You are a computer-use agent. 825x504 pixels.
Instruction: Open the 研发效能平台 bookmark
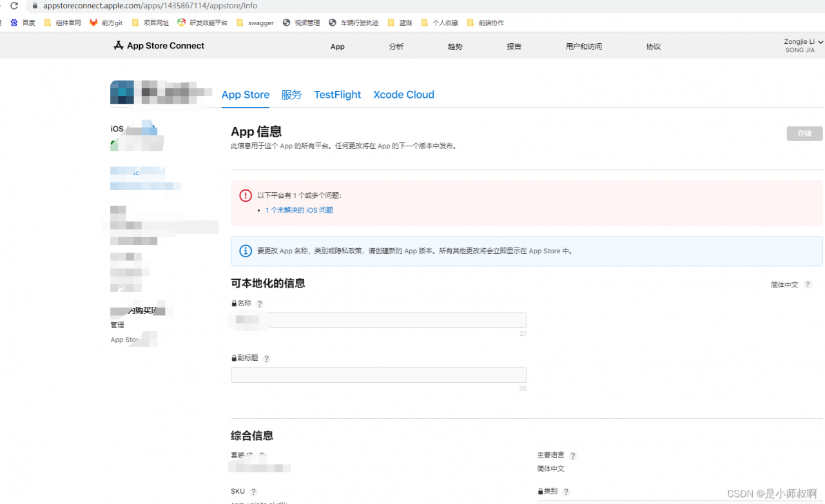(x=202, y=23)
